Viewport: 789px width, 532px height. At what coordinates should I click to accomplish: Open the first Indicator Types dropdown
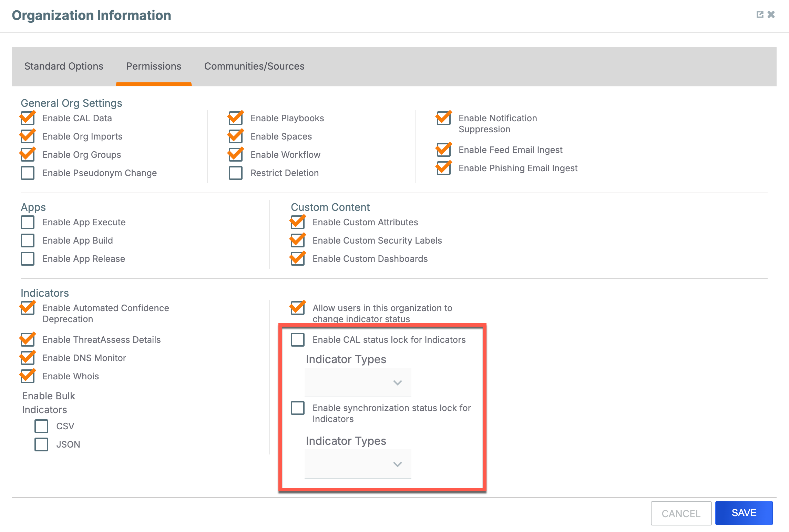click(x=358, y=382)
